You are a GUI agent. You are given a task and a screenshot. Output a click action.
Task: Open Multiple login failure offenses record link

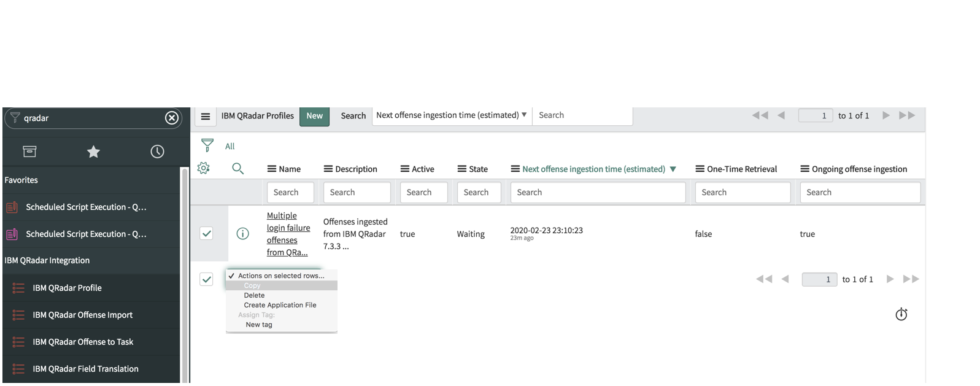pos(288,234)
